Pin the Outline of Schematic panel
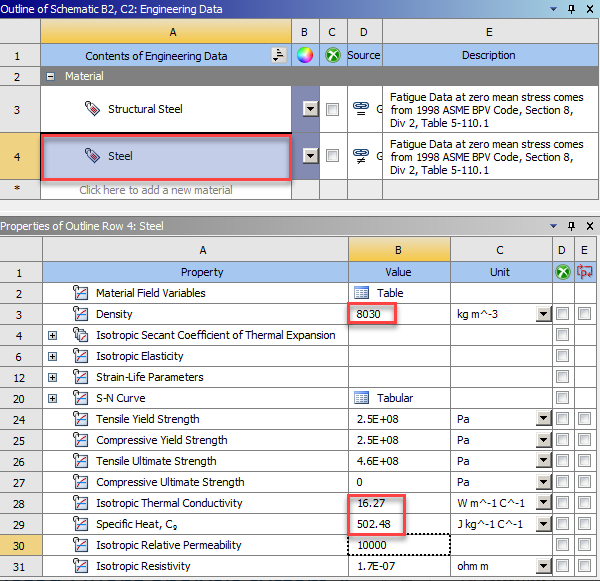The width and height of the screenshot is (600, 581). 572,8
